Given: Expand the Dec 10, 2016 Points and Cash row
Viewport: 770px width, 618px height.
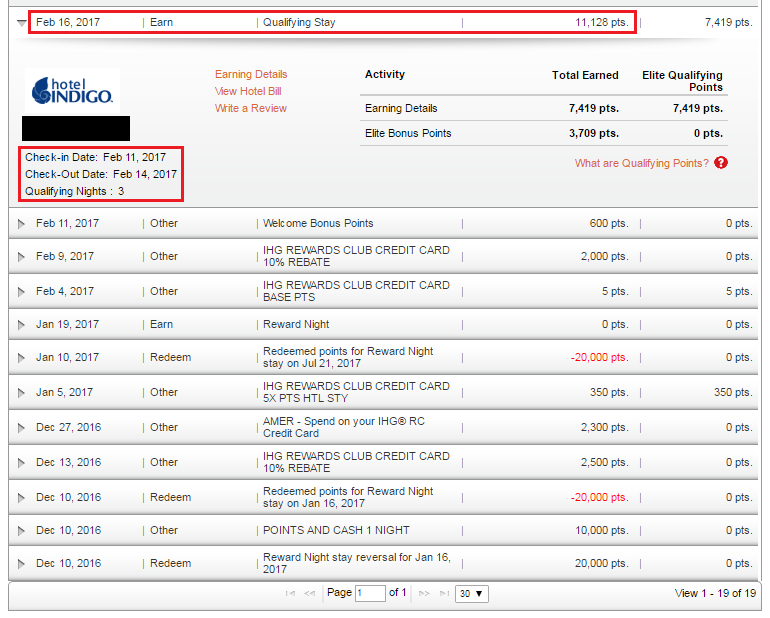Looking at the screenshot, I should coord(22,531).
